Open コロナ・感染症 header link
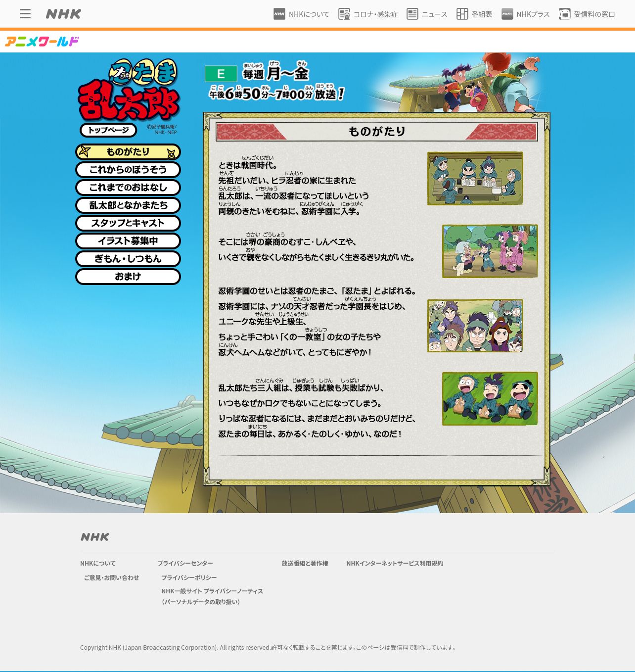 368,14
